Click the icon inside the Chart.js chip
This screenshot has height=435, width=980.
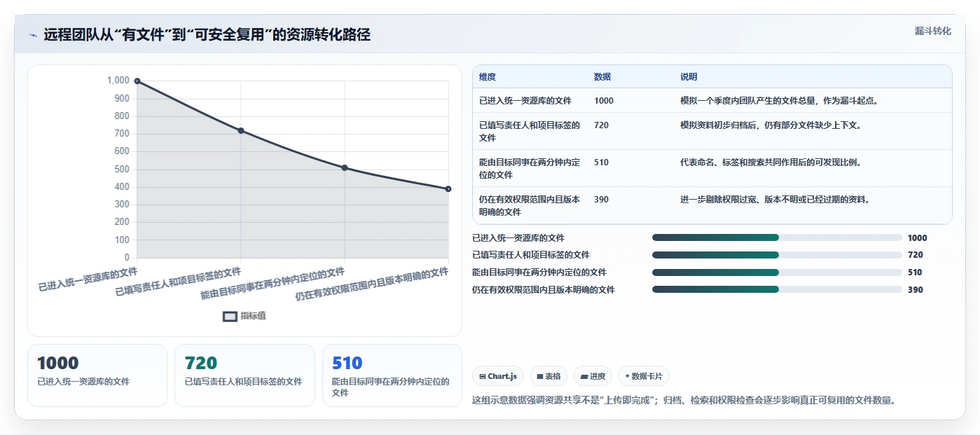tap(483, 377)
